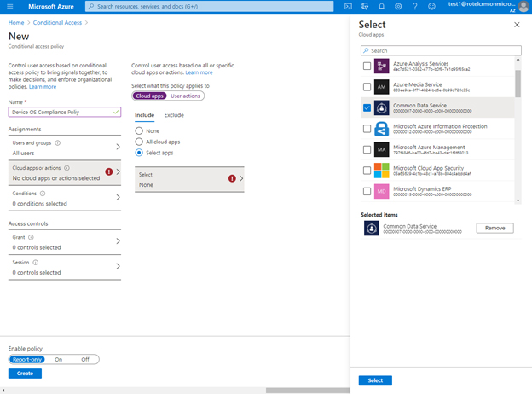Image resolution: width=532 pixels, height=394 pixels.
Task: Set Enable policy to Off
Action: 85,359
